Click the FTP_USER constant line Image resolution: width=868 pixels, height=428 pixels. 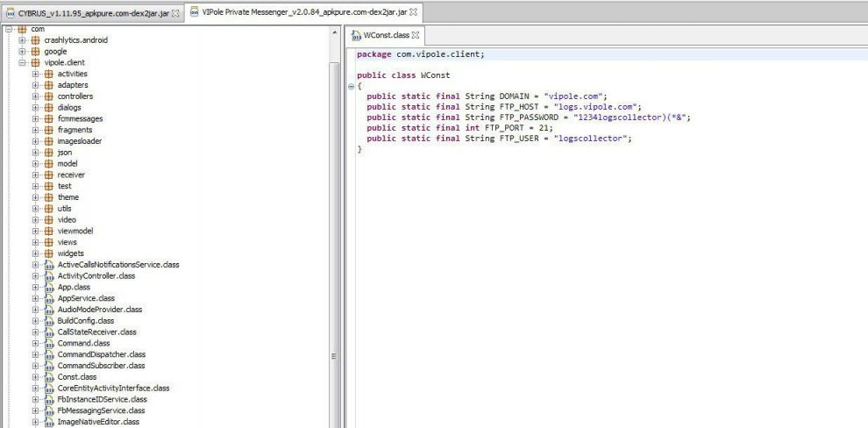(499, 139)
